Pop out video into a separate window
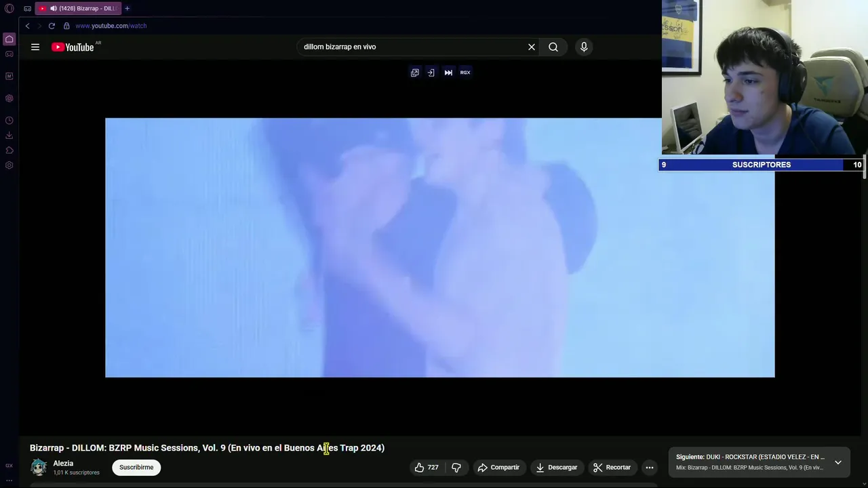868x488 pixels. [x=415, y=73]
